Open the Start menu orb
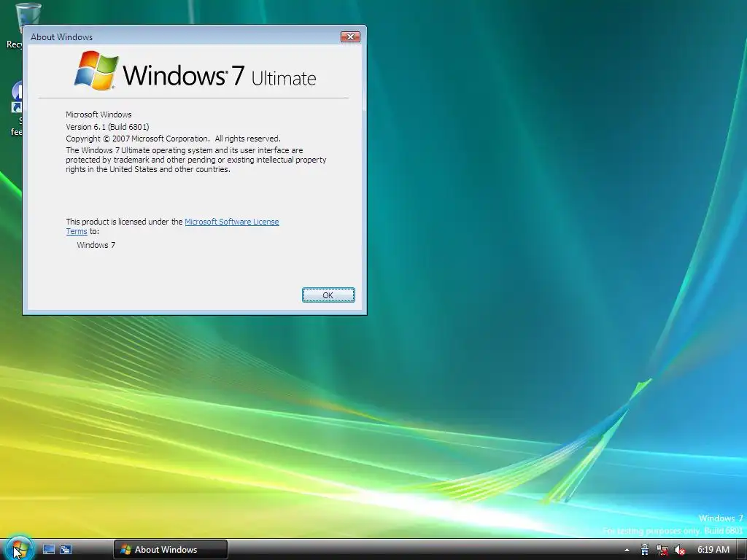747x560 pixels. click(19, 548)
